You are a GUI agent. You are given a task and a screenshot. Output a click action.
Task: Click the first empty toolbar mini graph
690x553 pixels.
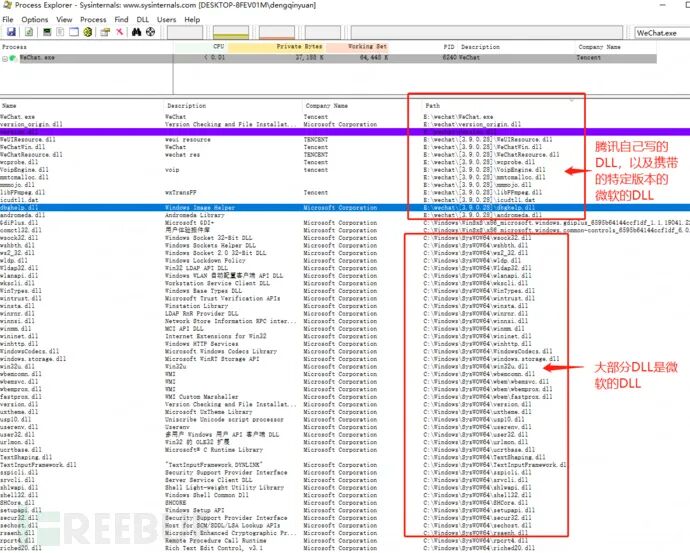(185, 32)
